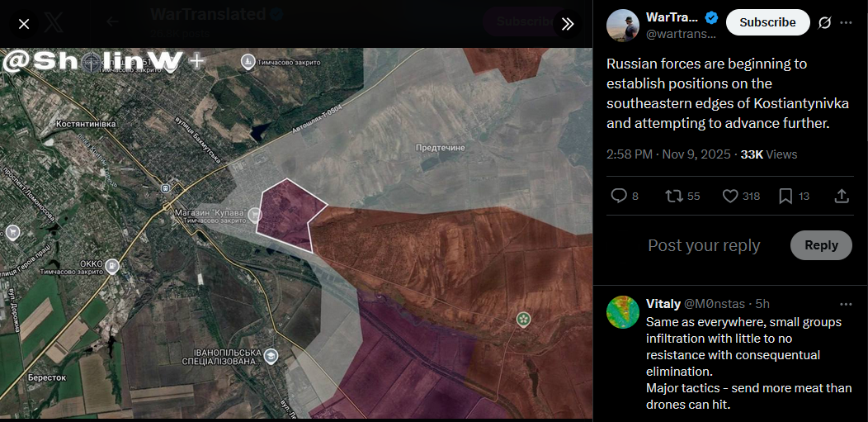868x422 pixels.
Task: Bookmark the post with bookmark icon
Action: [785, 196]
